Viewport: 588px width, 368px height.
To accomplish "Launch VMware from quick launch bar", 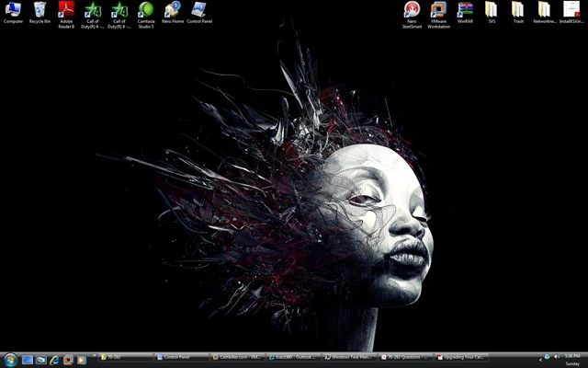I will click(x=68, y=360).
